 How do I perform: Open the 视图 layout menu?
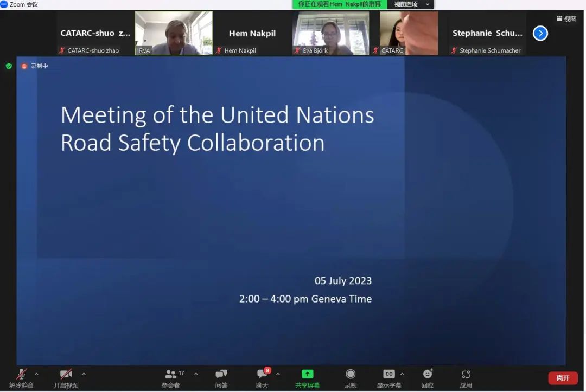point(566,19)
